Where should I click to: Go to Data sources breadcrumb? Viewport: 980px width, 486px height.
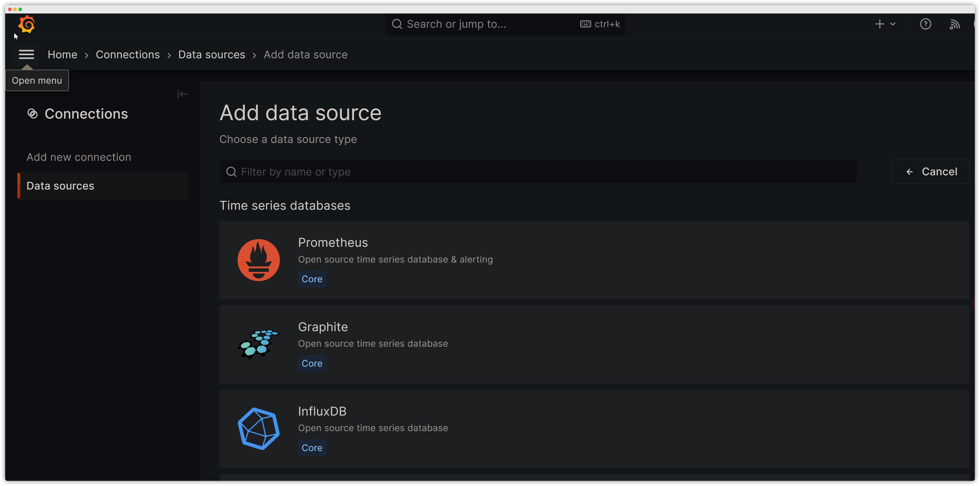click(x=212, y=54)
